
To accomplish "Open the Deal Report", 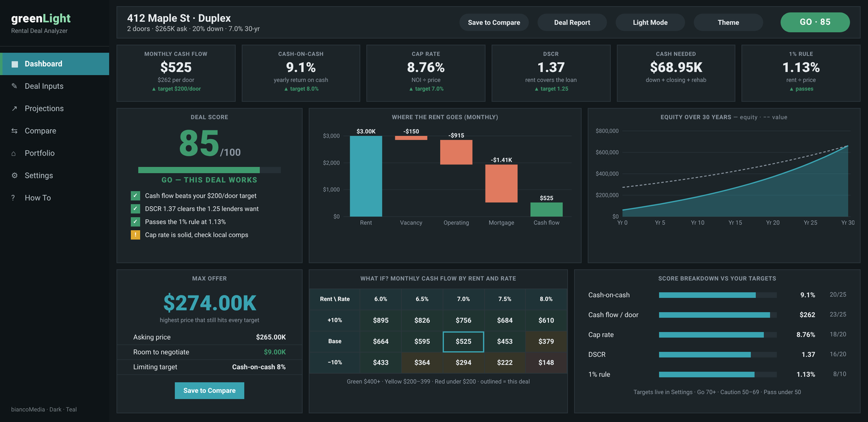I will click(x=572, y=22).
